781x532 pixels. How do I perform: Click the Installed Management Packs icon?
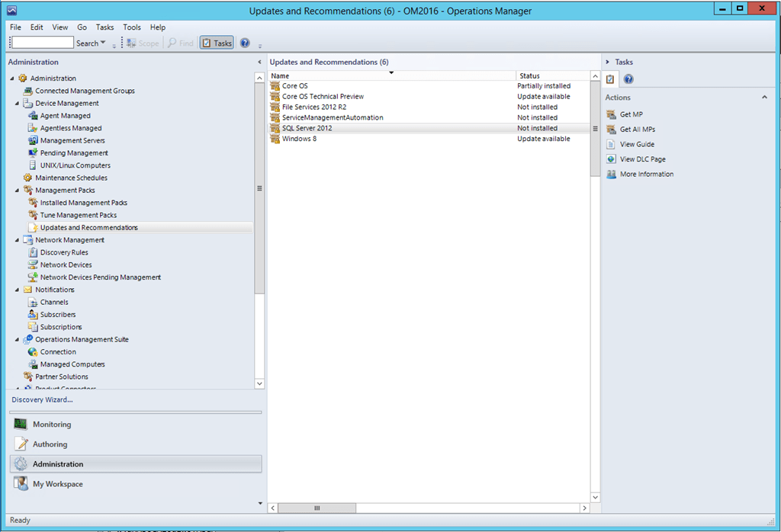tap(33, 203)
